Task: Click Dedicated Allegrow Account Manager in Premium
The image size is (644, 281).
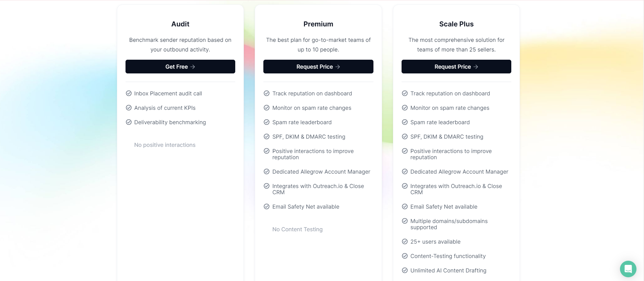Action: point(321,172)
